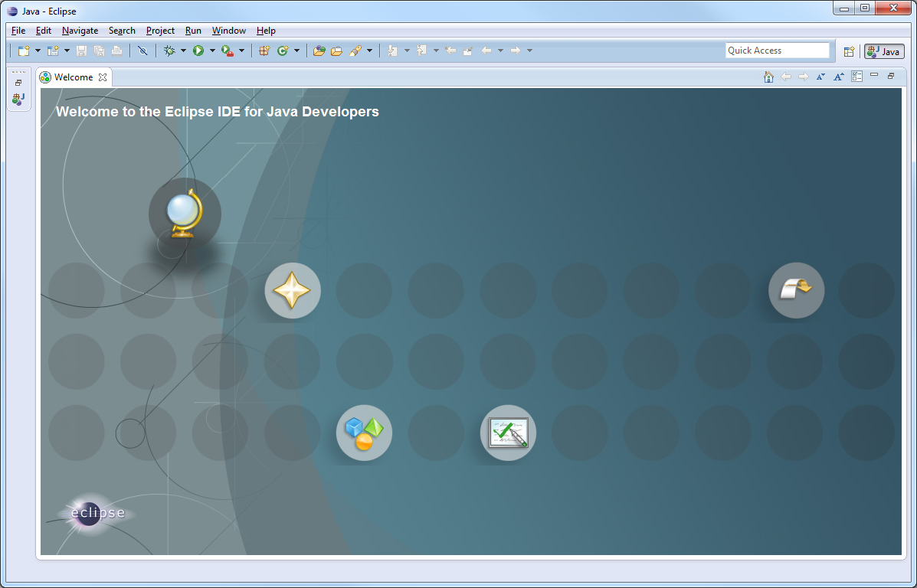This screenshot has width=917, height=588.
Task: Open the Search menu
Action: pos(122,31)
